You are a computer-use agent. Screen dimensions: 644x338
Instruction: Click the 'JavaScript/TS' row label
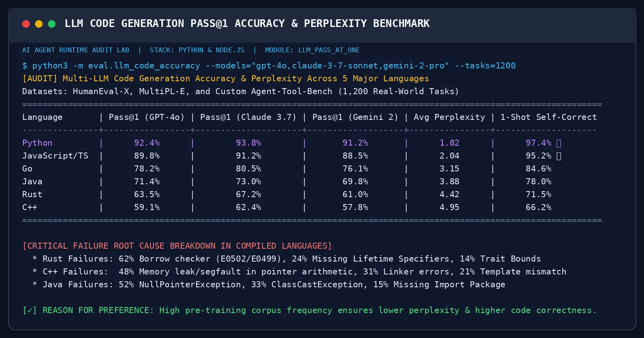55,156
